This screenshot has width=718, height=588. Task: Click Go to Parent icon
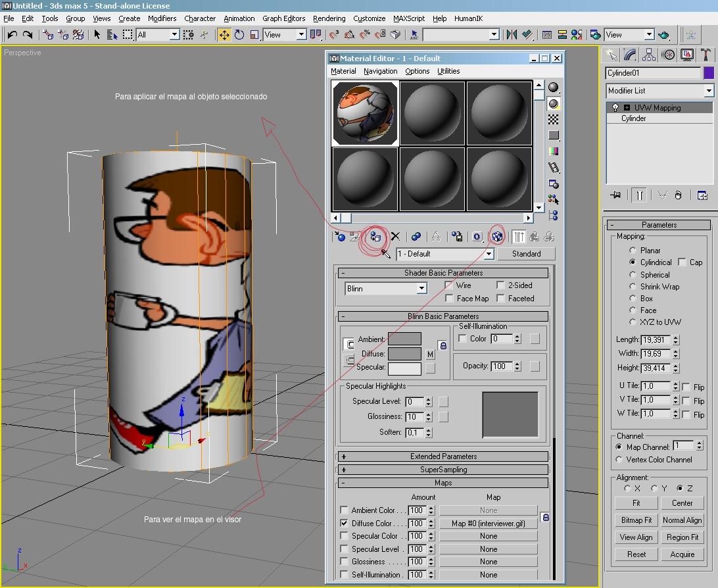click(534, 237)
